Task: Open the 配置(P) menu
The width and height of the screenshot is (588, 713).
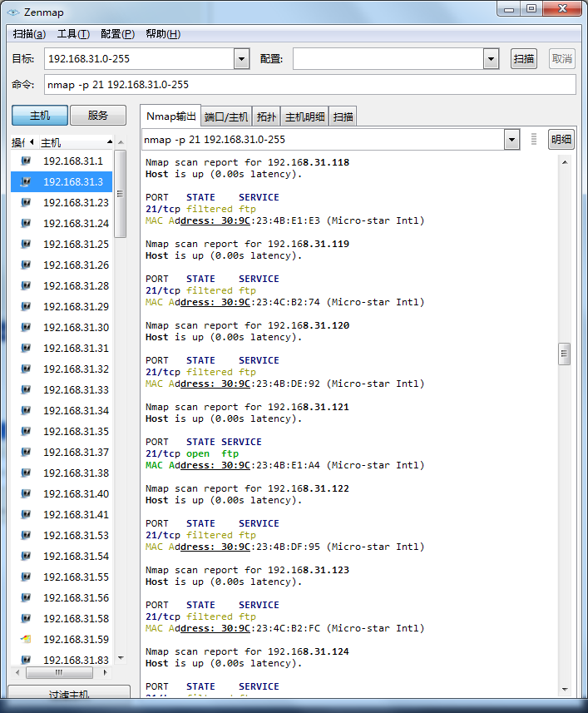Action: pyautogui.click(x=118, y=34)
